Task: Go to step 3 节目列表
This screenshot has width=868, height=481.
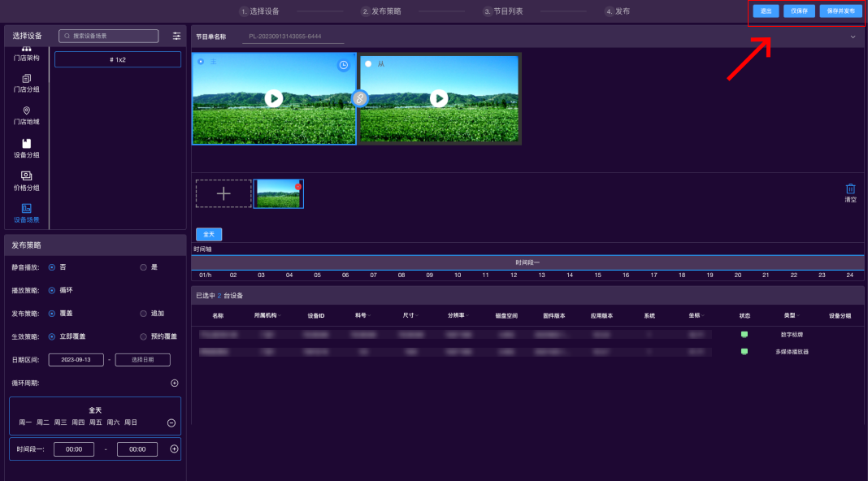Action: click(x=503, y=11)
